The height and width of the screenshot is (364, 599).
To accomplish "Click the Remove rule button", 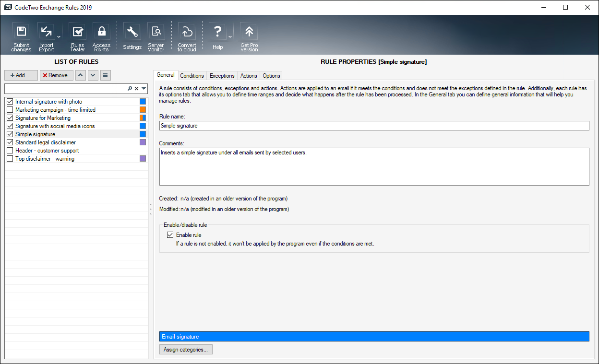I will pyautogui.click(x=57, y=75).
